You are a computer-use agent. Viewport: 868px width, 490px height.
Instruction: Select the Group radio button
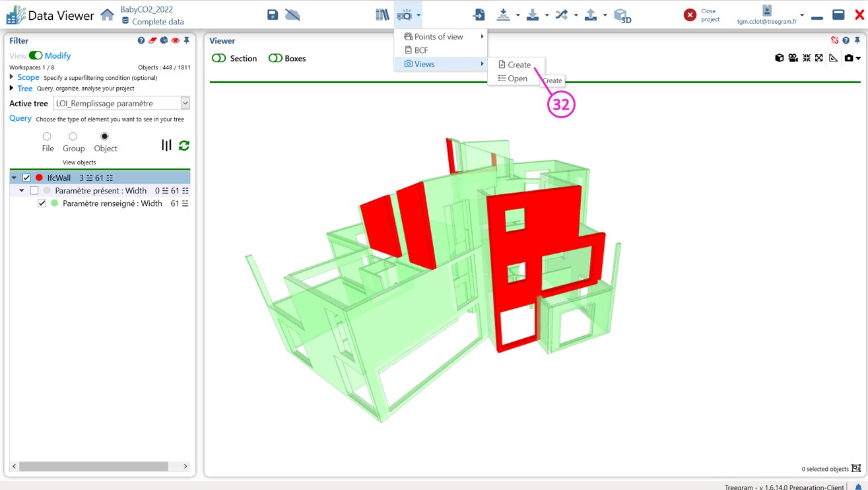(73, 137)
